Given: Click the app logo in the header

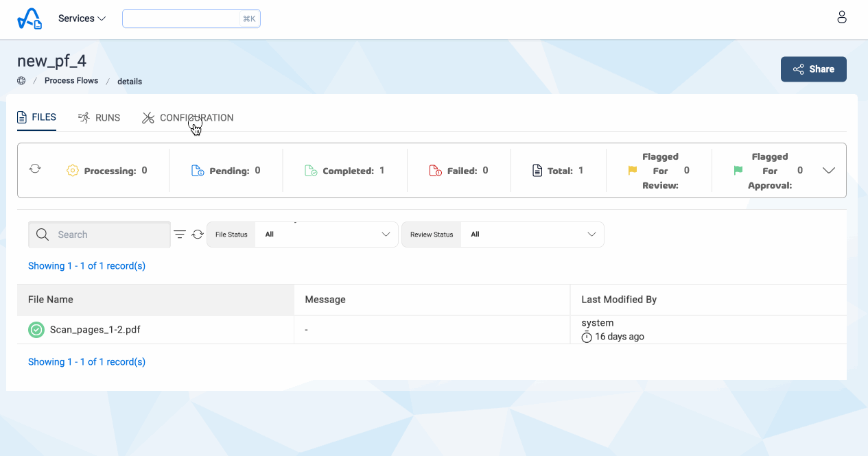Looking at the screenshot, I should [x=29, y=19].
